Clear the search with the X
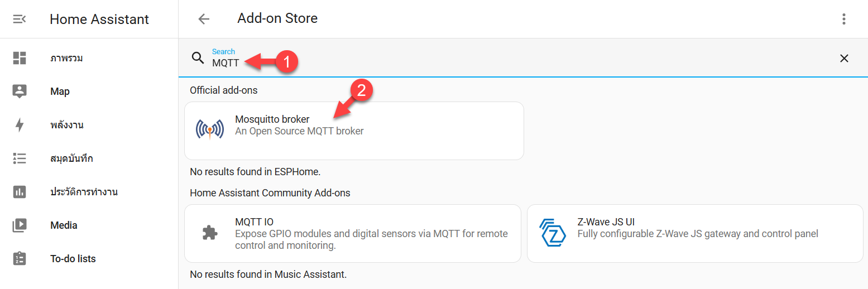Image resolution: width=868 pixels, height=289 pixels. [x=844, y=58]
